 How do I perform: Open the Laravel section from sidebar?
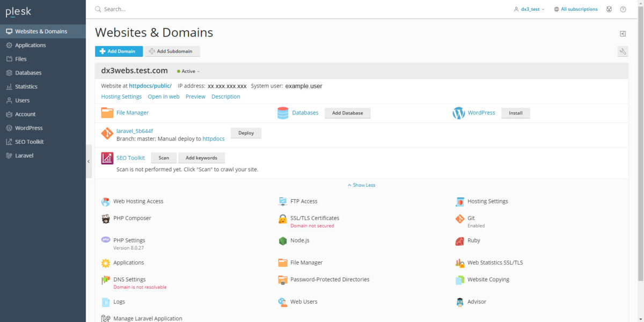(24, 155)
